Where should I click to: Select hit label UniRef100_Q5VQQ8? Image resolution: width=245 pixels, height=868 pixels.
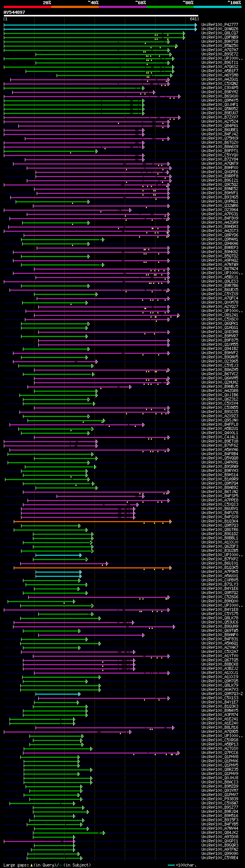[220, 458]
